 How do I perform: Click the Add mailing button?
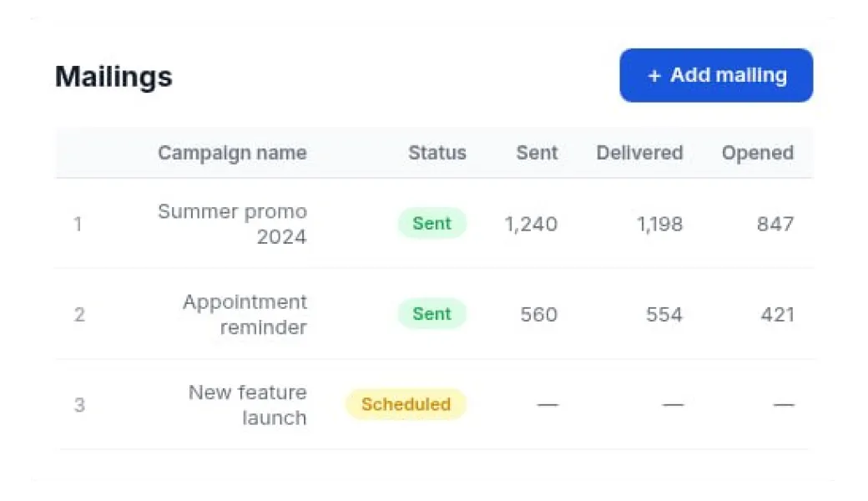coord(716,75)
